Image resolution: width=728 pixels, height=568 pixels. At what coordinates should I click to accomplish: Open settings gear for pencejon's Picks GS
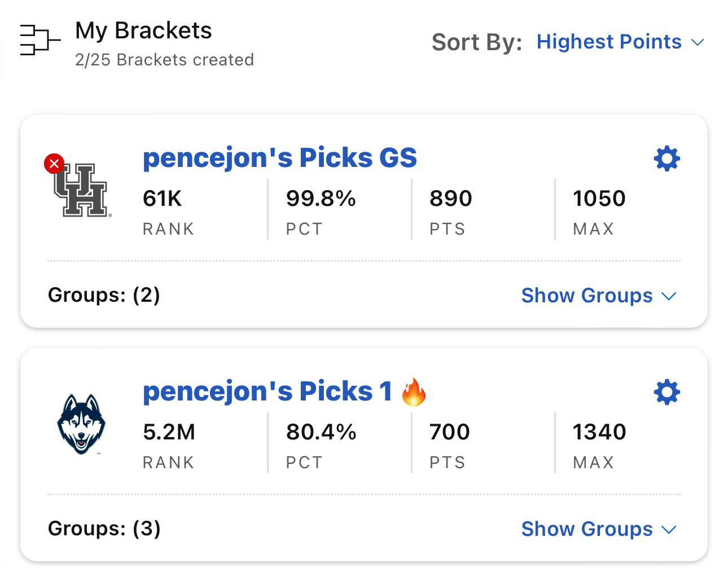pyautogui.click(x=667, y=158)
